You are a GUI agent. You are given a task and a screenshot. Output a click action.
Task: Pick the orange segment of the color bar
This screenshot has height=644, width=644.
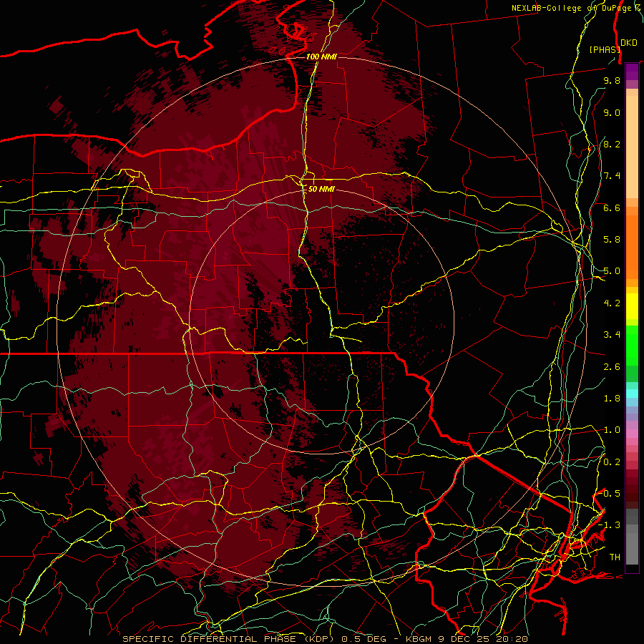[x=632, y=246]
